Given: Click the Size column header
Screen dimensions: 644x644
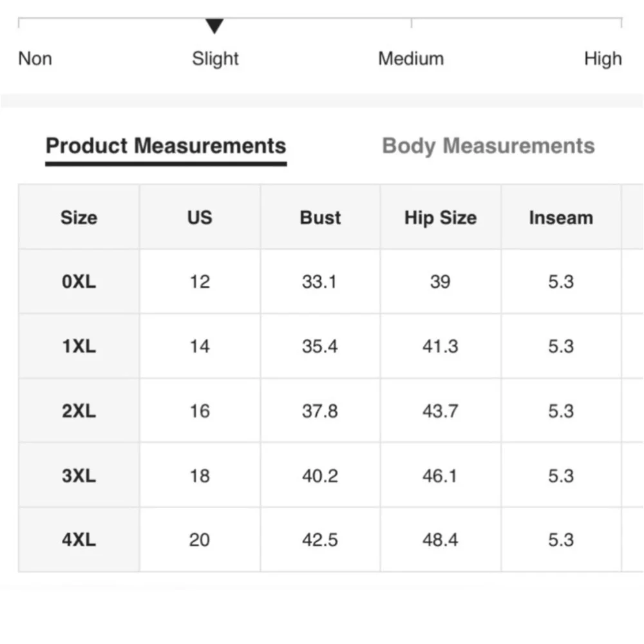Looking at the screenshot, I should (x=79, y=218).
